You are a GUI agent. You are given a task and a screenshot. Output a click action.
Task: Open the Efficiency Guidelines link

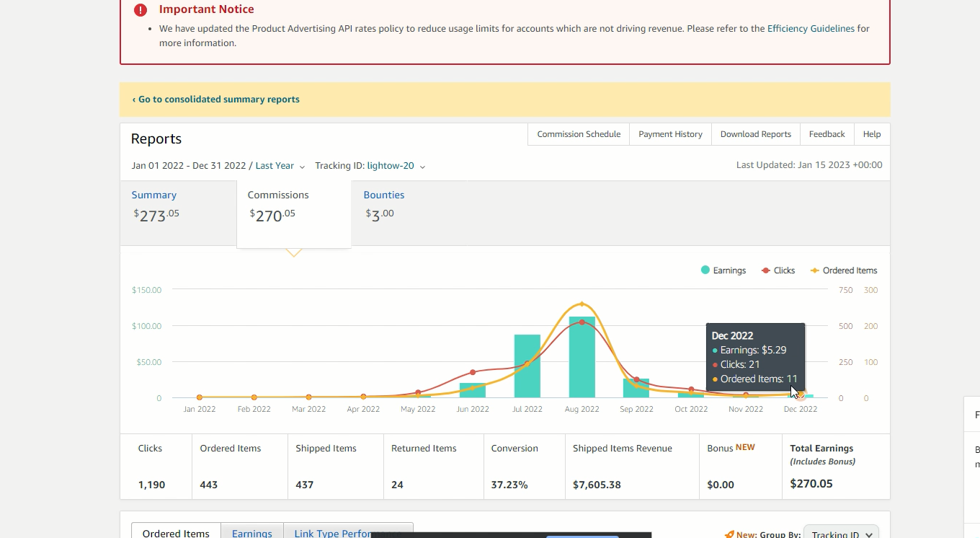pyautogui.click(x=811, y=29)
